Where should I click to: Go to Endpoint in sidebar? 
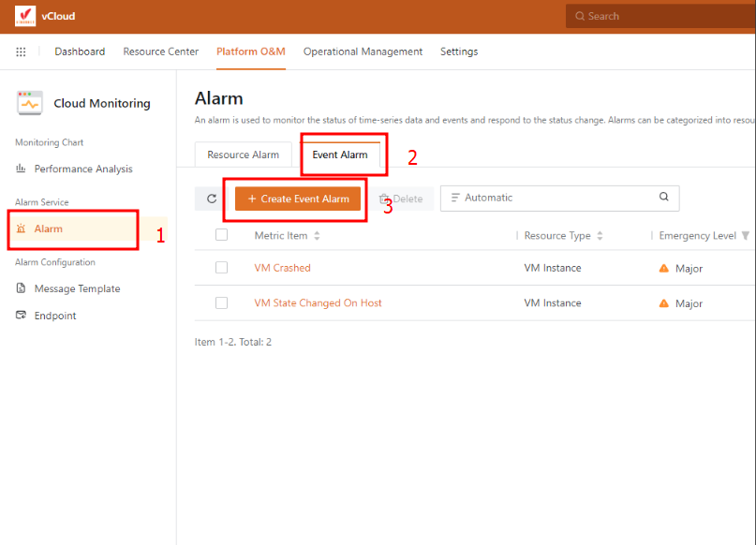tap(55, 316)
